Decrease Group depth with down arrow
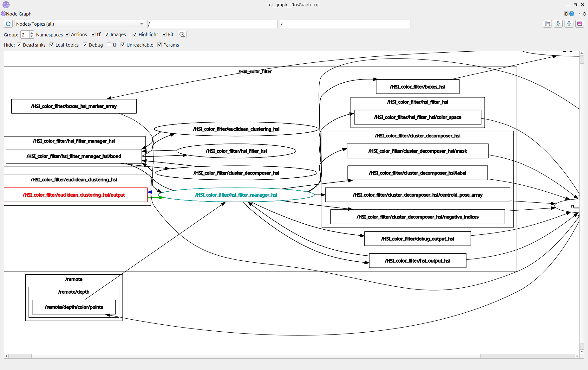Screen dimensions: 588x370 tap(32, 36)
